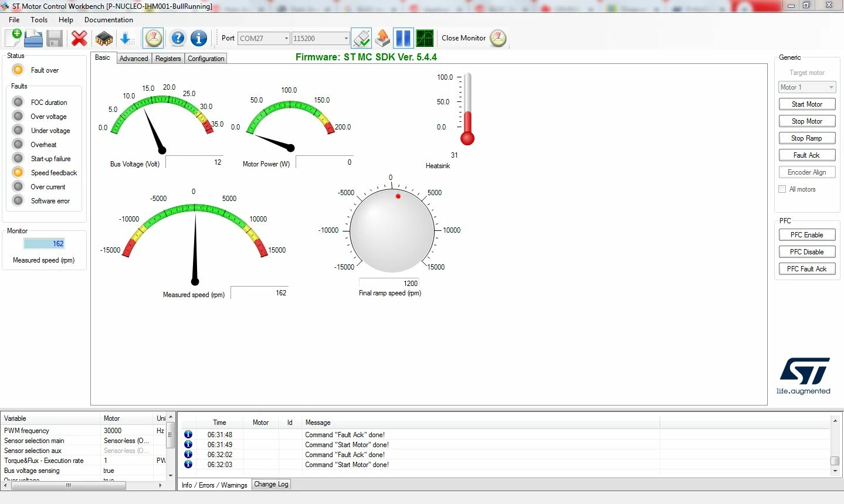Click the Fault over status indicator

click(18, 70)
